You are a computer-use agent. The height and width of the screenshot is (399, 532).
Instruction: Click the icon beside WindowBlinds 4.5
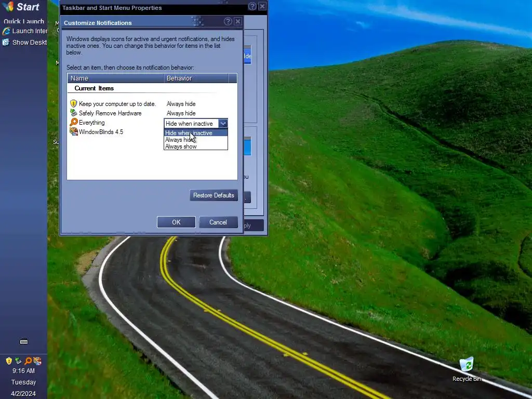pyautogui.click(x=73, y=131)
